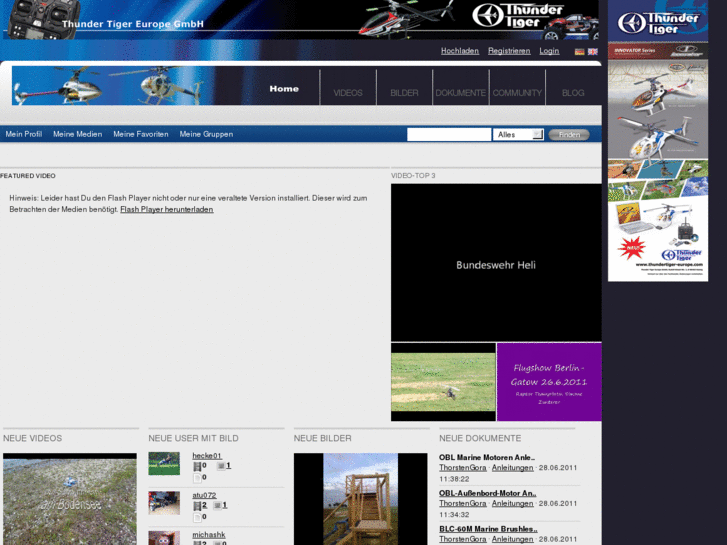The height and width of the screenshot is (545, 727).
Task: Click the Finden search button
Action: pyautogui.click(x=569, y=134)
